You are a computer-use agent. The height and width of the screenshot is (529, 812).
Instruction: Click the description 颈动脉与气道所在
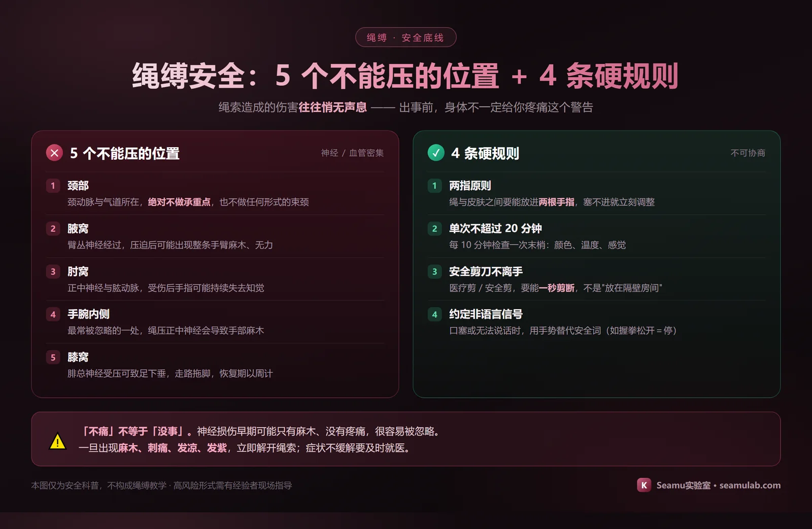(x=188, y=202)
